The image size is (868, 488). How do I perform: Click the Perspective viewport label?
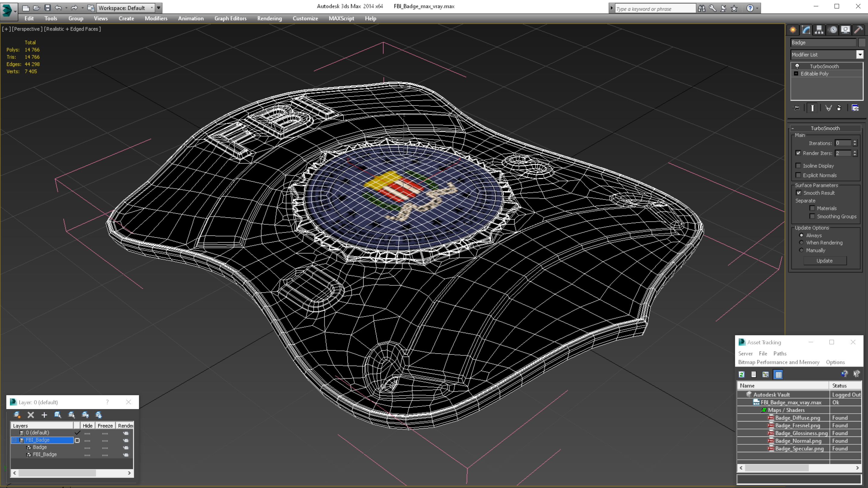tap(27, 29)
